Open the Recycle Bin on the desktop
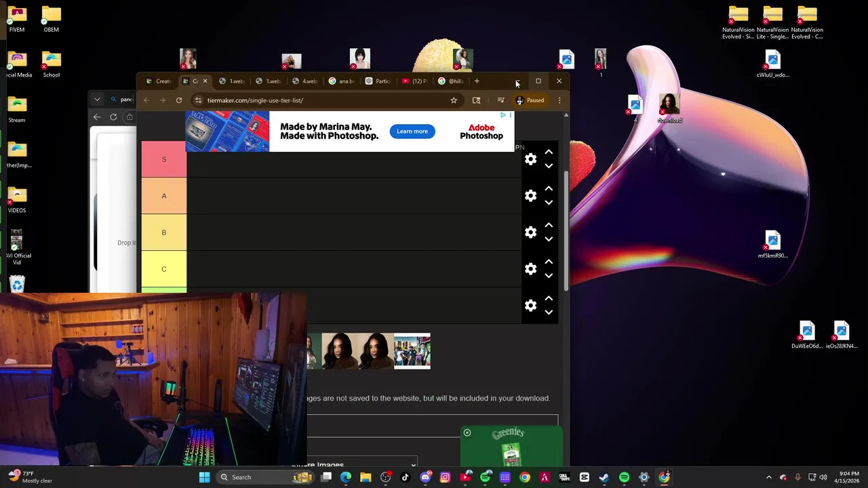868x488 pixels. pyautogui.click(x=17, y=283)
